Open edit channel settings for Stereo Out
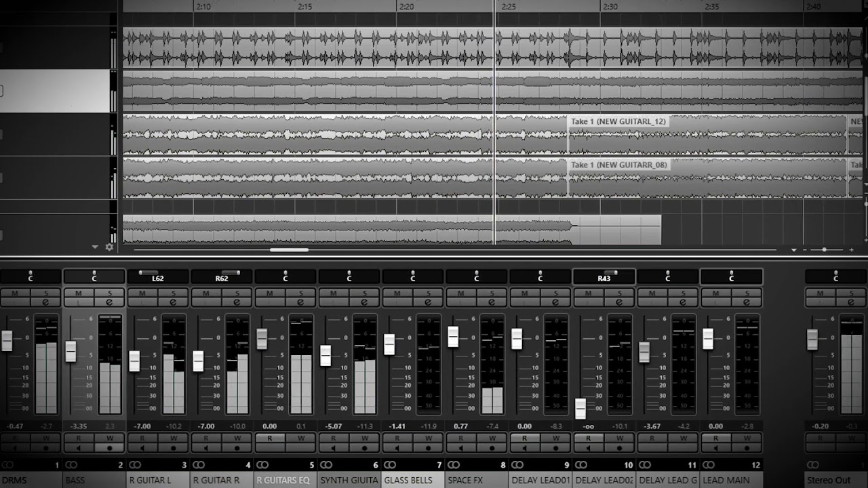This screenshot has width=868, height=488. [x=852, y=302]
